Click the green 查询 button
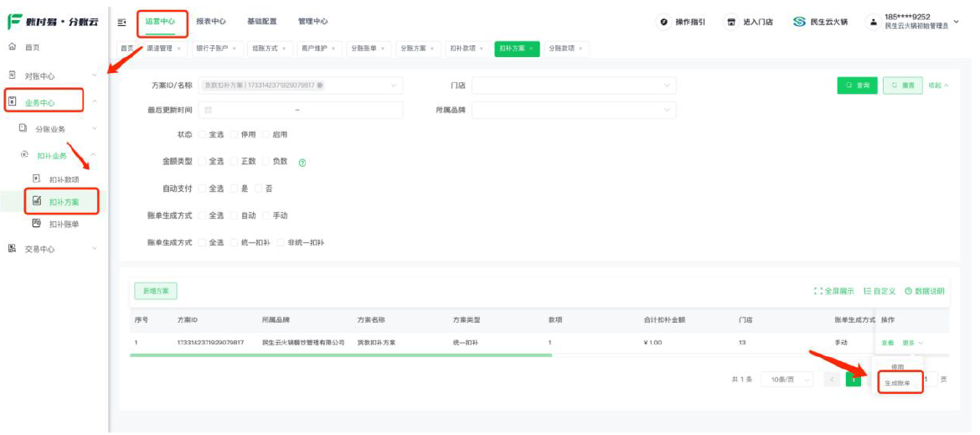 click(x=856, y=85)
